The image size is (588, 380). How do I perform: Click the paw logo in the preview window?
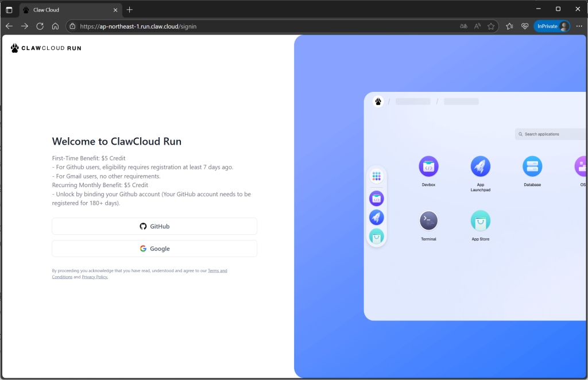tap(378, 101)
